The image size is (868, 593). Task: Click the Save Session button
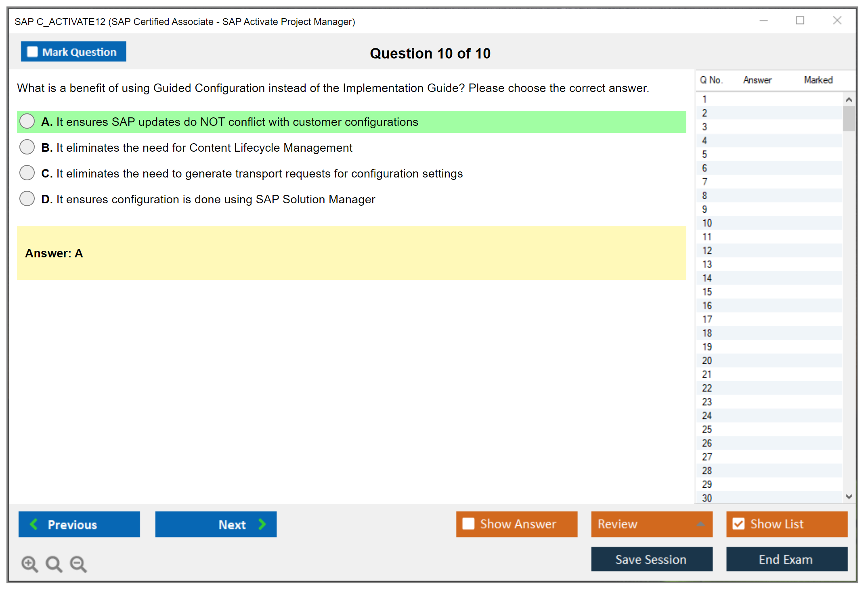(651, 559)
